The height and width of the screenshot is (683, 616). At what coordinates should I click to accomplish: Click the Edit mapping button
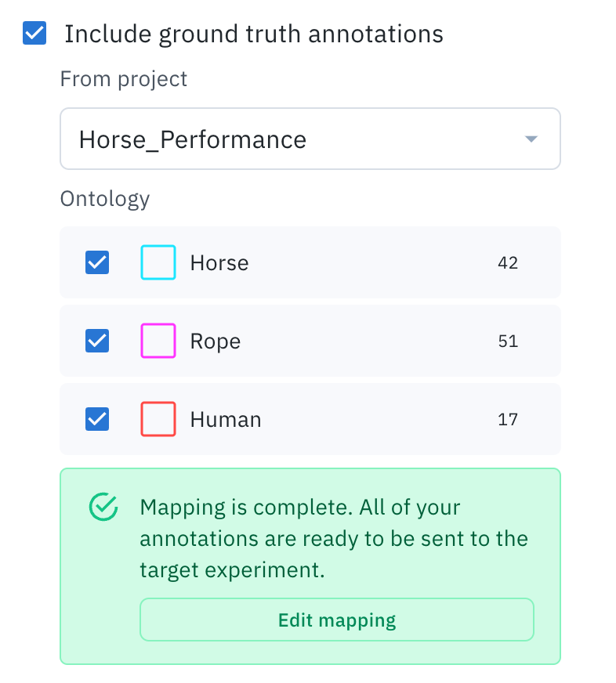pyautogui.click(x=337, y=620)
